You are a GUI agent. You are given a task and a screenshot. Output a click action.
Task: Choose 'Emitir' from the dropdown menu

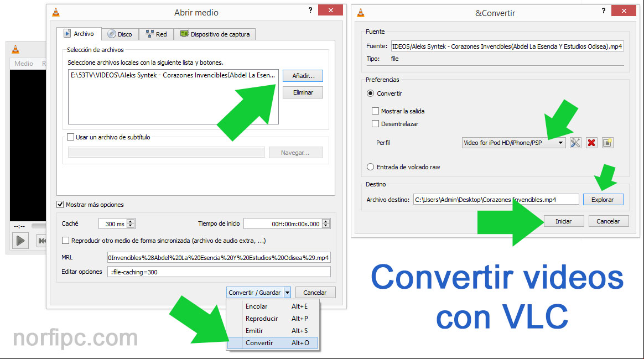click(x=273, y=331)
